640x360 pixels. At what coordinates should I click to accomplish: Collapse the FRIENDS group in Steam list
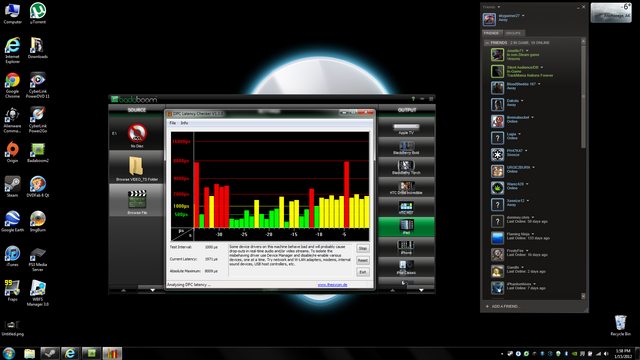[487, 43]
